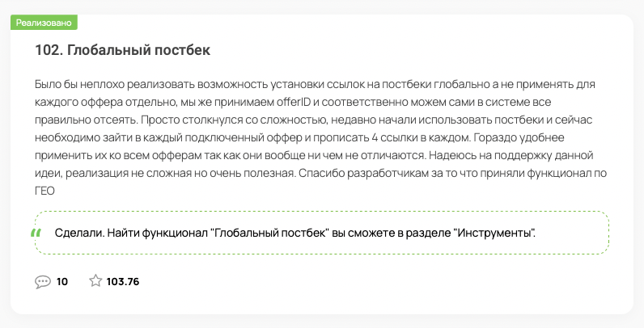Click blank card area right of the rating
The height and width of the screenshot is (328, 644).
[x=370, y=282]
